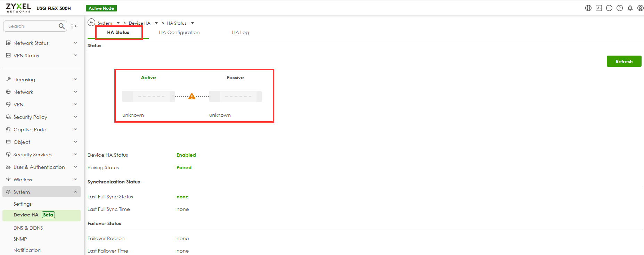Screen dimensions: 644x255
Task: Open the Device HA breadcrumb dropdown
Action: pos(156,23)
